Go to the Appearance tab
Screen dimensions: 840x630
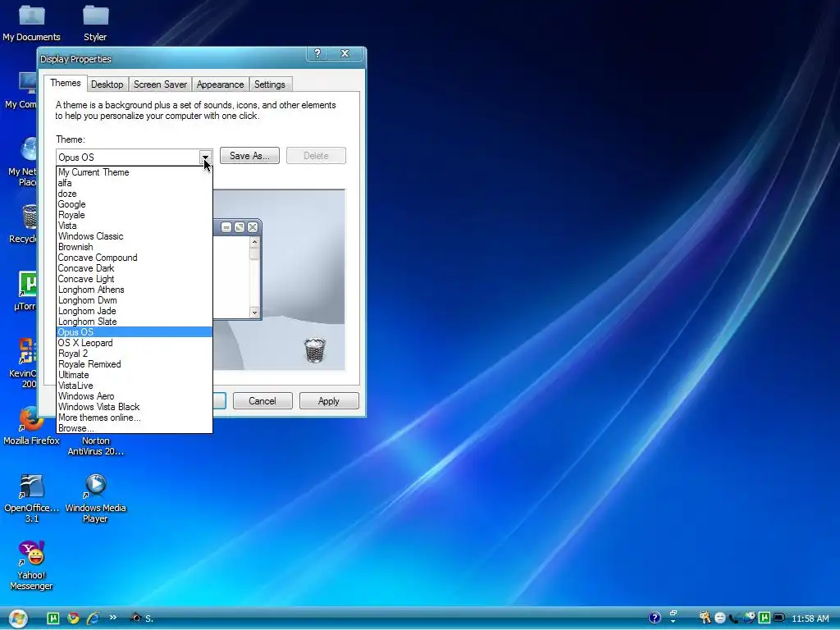[220, 84]
